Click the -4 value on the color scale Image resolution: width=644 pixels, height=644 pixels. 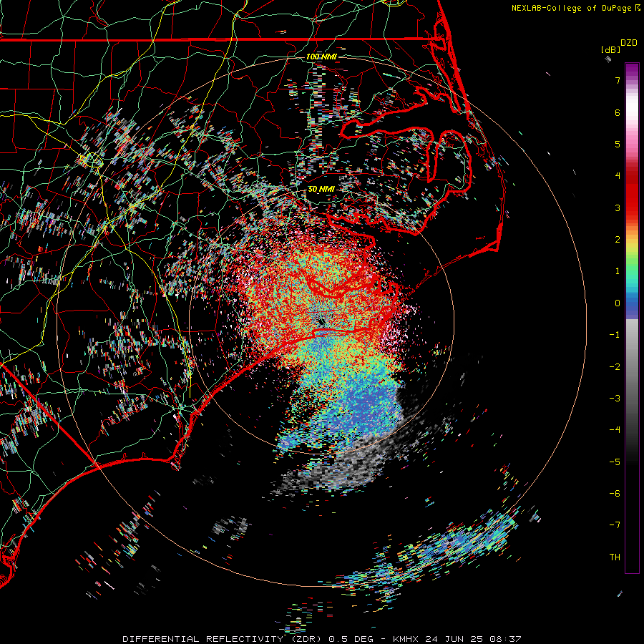[x=615, y=430]
